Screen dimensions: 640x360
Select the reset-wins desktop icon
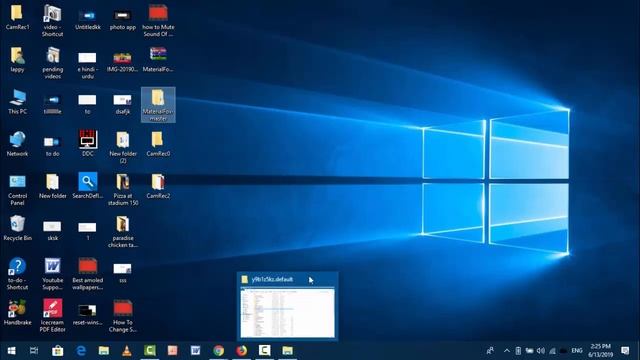88,314
